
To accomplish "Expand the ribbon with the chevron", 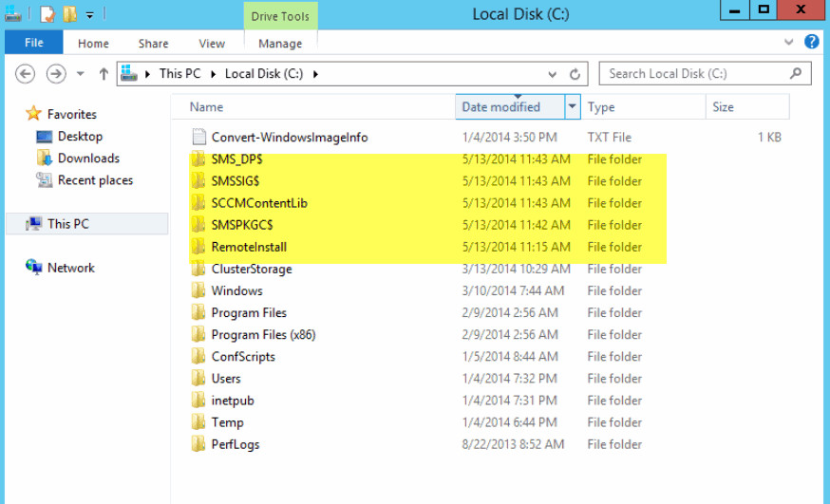I will 789,42.
